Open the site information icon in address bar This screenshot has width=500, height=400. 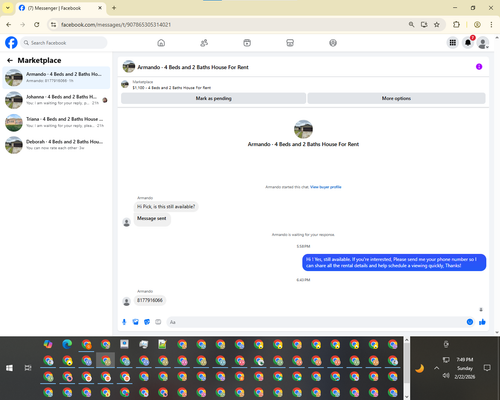(x=53, y=25)
